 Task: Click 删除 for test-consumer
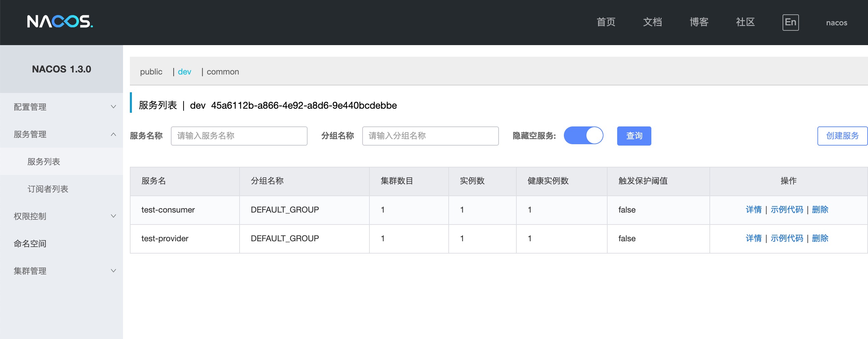pyautogui.click(x=820, y=209)
